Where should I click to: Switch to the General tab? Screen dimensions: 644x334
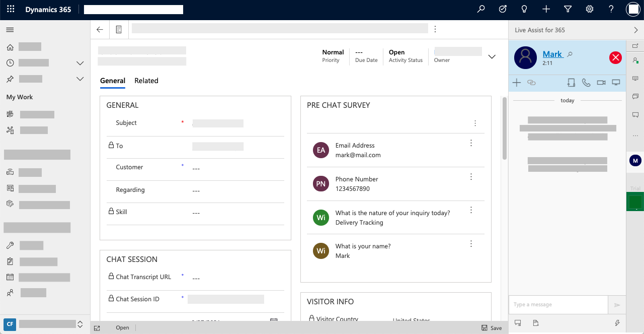[x=113, y=81]
